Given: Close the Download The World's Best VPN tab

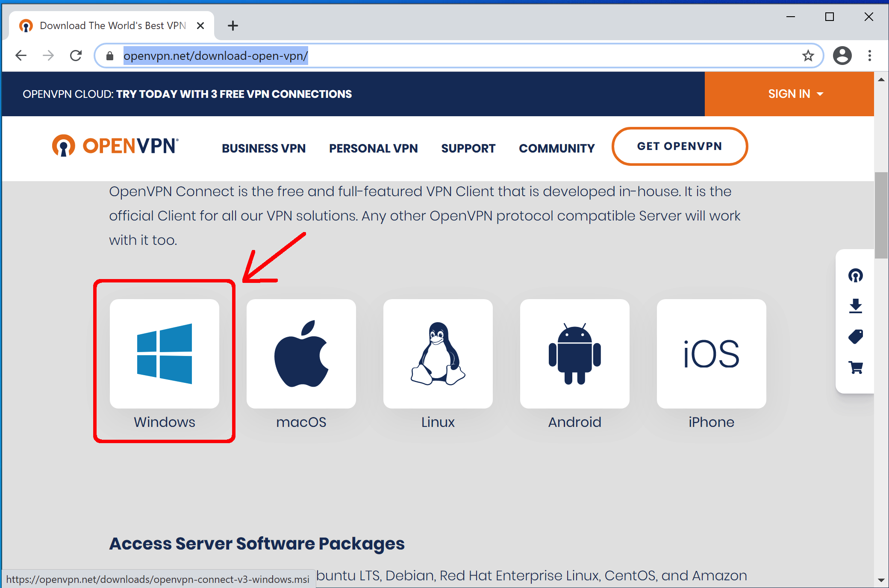Looking at the screenshot, I should [x=200, y=26].
